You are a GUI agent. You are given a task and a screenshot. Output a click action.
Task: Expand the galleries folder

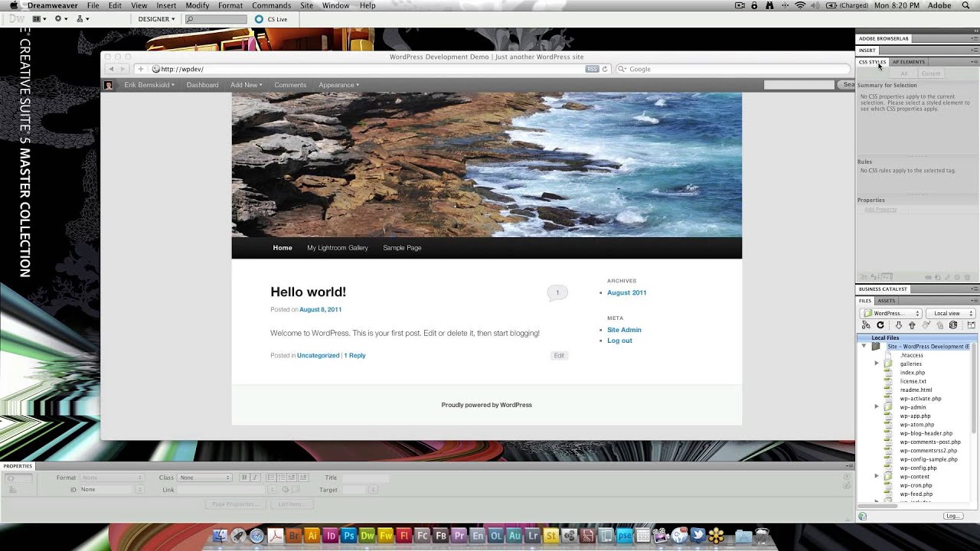[877, 364]
